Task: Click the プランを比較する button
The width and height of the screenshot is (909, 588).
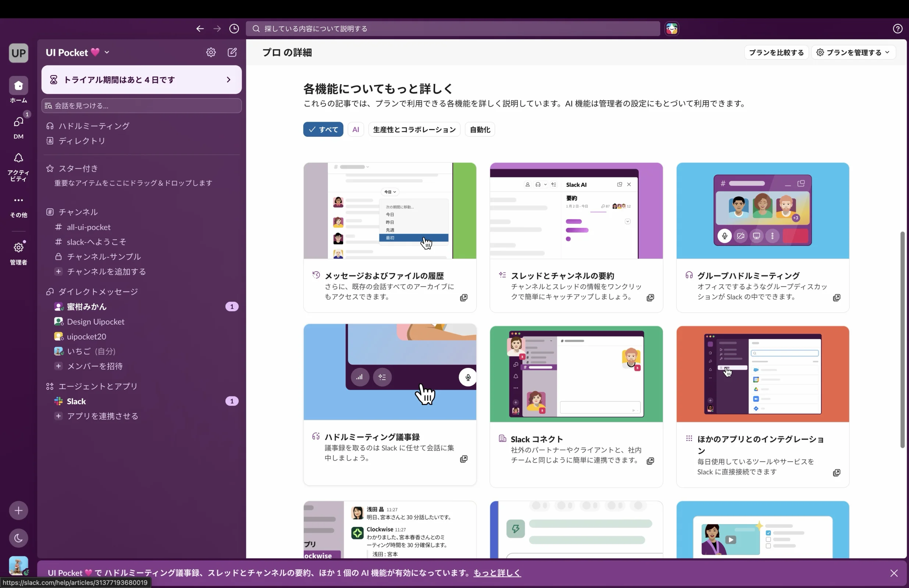Action: (x=776, y=52)
